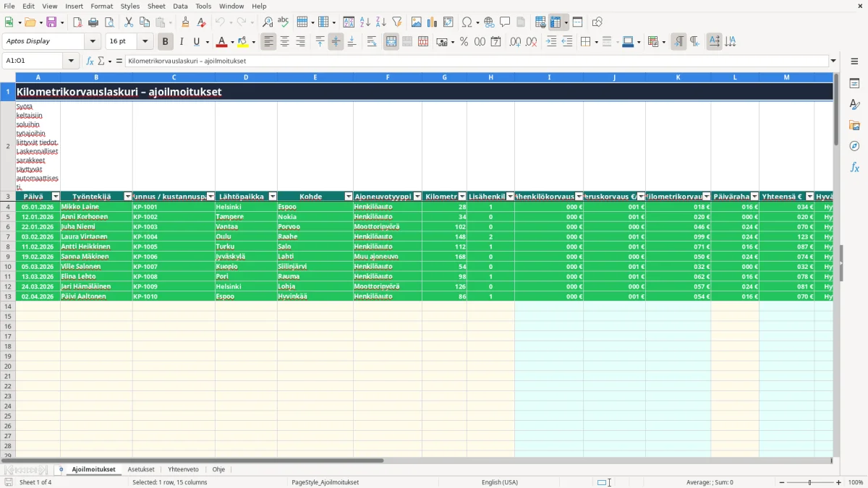Apply the AutoFilter funnel
The height and width of the screenshot is (488, 868).
click(396, 22)
